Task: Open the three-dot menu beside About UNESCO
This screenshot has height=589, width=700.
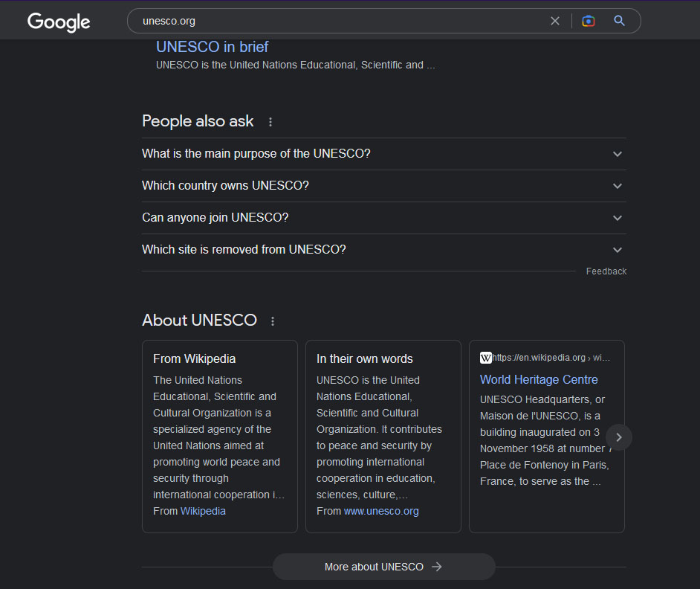Action: [272, 321]
